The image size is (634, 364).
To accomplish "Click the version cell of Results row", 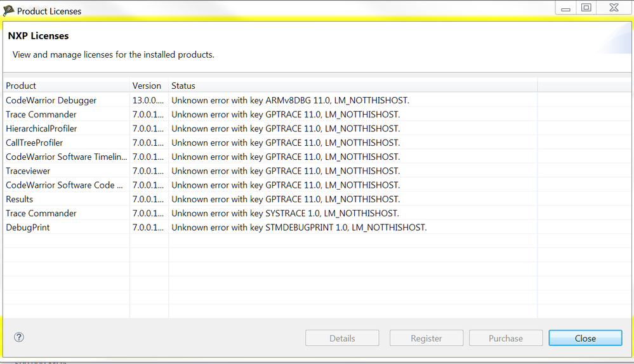I will tap(148, 199).
